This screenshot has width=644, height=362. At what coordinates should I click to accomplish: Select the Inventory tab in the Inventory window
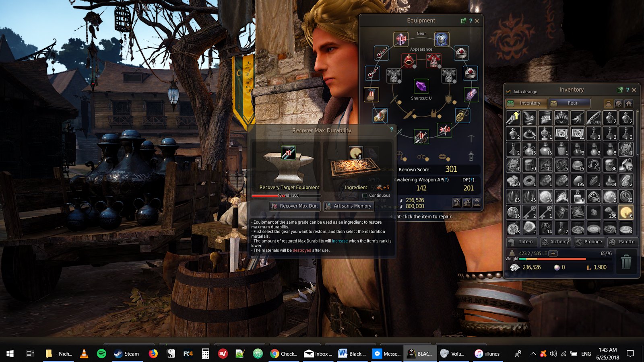click(x=526, y=103)
